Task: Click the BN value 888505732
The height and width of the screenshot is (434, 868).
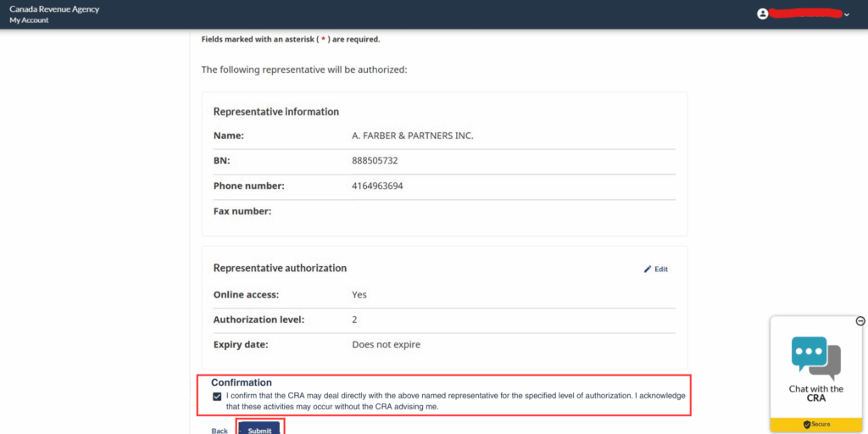Action: [375, 160]
